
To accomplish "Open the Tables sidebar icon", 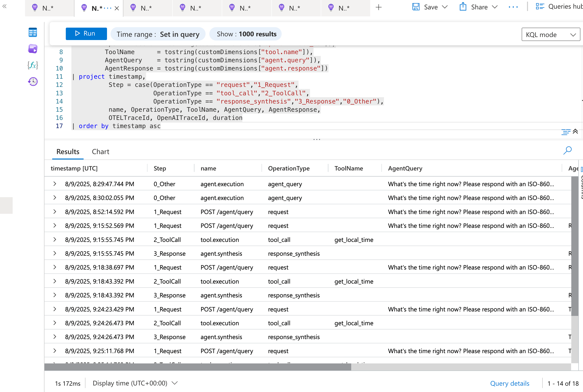I will pos(33,32).
